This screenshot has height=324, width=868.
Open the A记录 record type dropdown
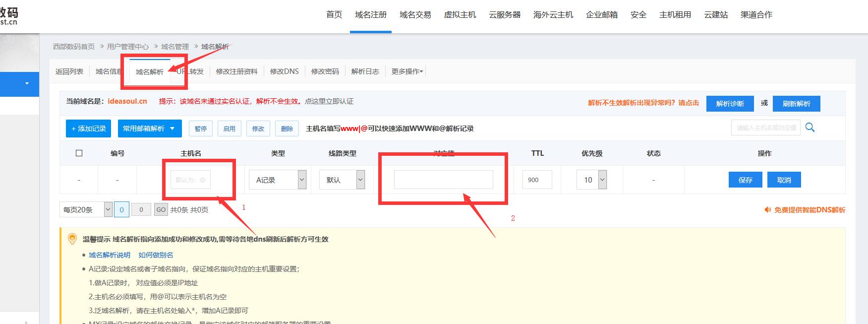tap(278, 180)
